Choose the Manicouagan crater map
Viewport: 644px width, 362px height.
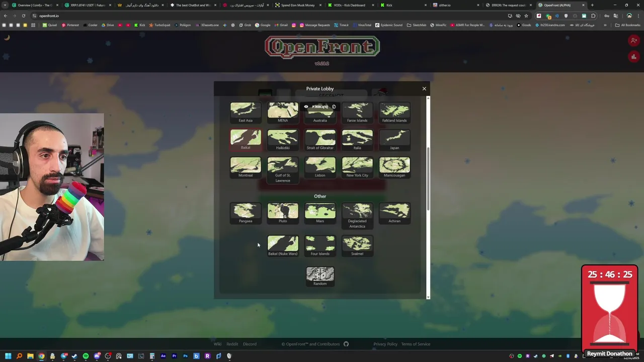(x=394, y=167)
